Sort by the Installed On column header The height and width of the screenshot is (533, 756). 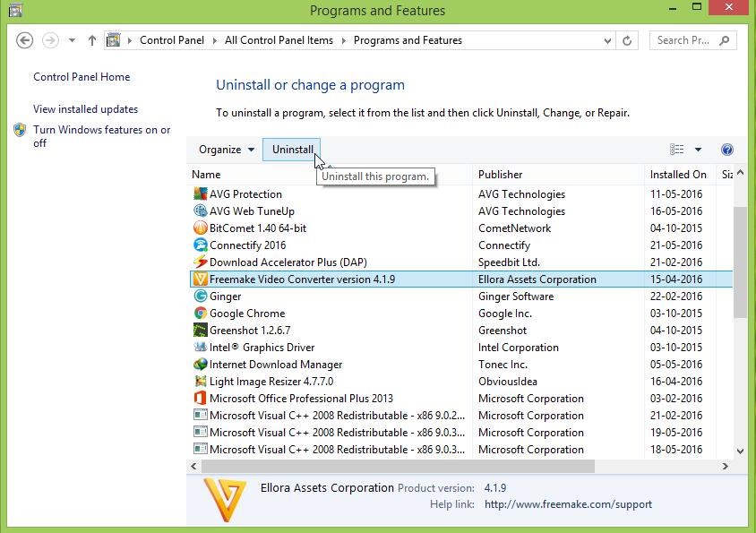[680, 175]
